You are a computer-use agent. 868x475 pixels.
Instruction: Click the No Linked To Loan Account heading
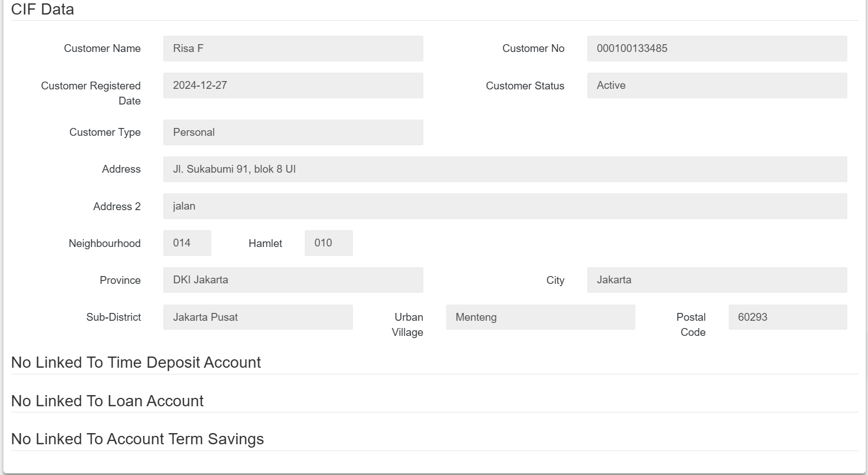pyautogui.click(x=107, y=401)
